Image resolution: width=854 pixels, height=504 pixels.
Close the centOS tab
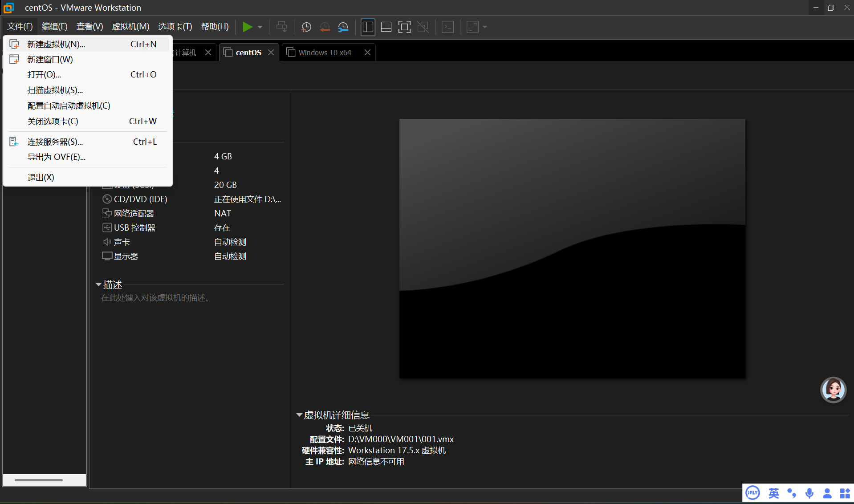[271, 53]
